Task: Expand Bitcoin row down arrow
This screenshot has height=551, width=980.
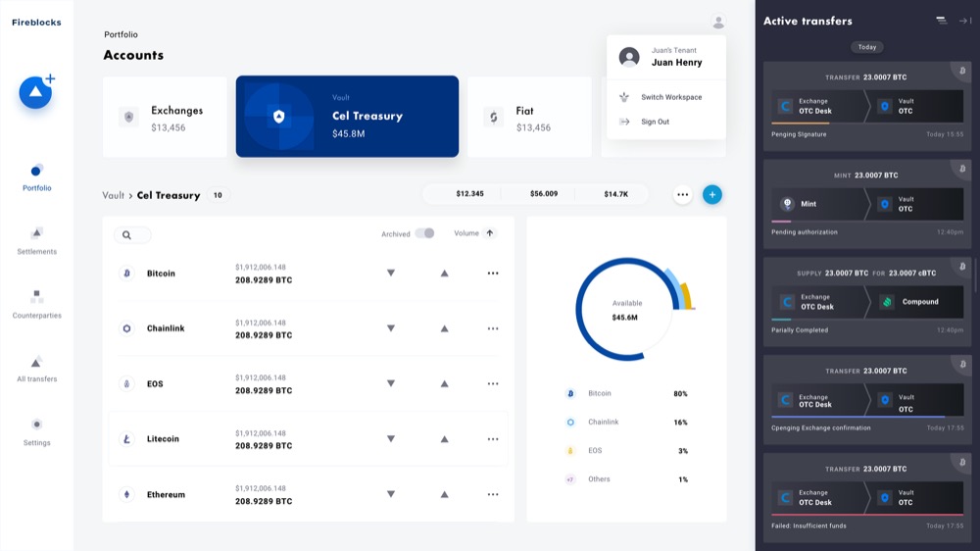Action: [391, 274]
